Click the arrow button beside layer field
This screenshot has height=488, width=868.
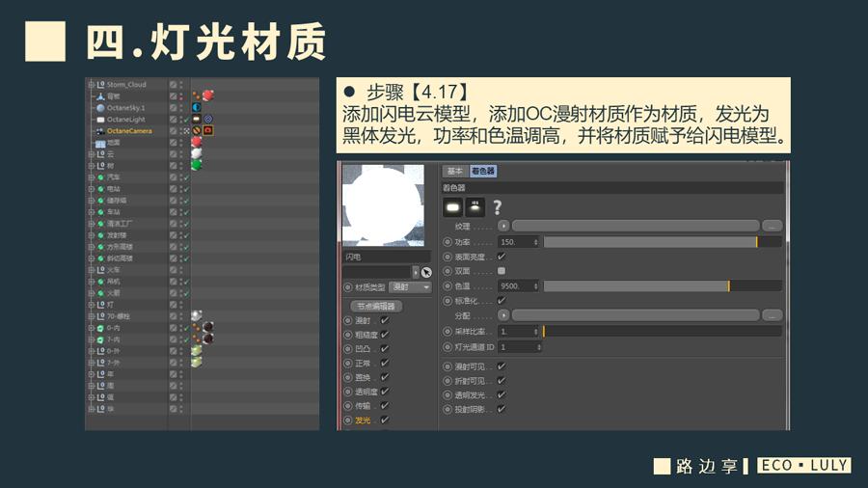point(416,272)
